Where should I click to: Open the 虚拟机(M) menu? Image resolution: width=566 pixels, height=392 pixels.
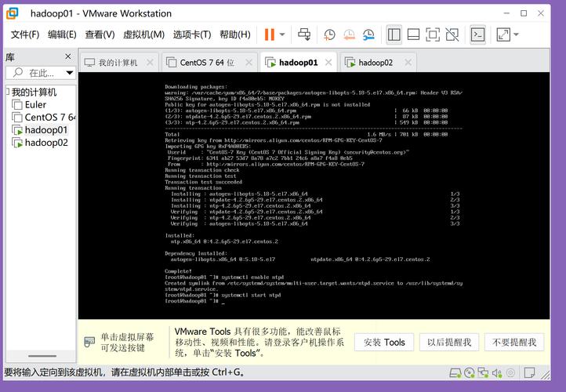coord(143,34)
